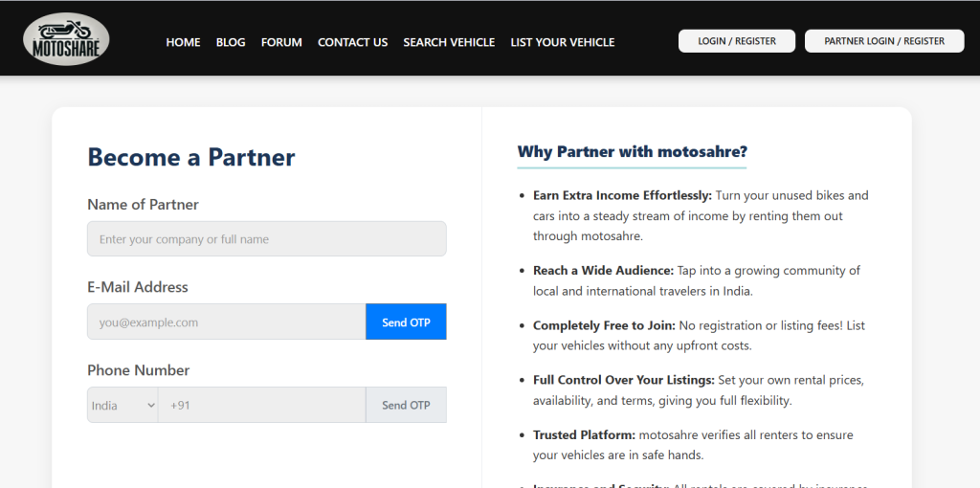Send OTP for the email address

(x=406, y=322)
